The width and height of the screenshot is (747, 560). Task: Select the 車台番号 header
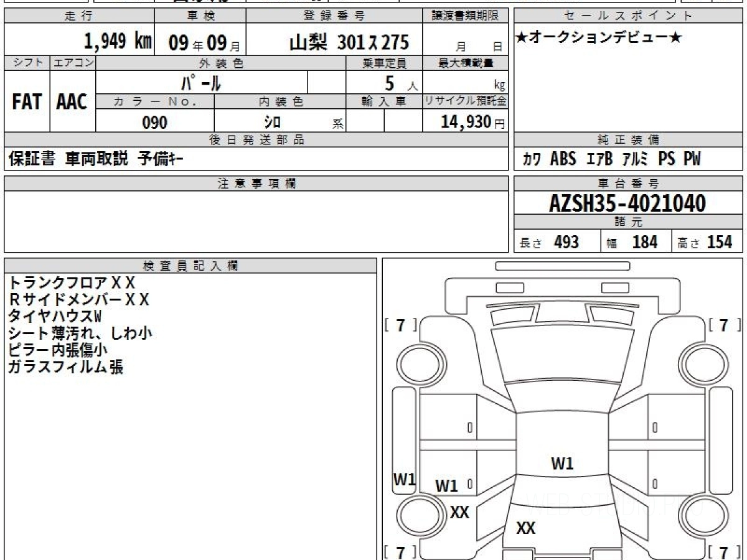coord(629,184)
